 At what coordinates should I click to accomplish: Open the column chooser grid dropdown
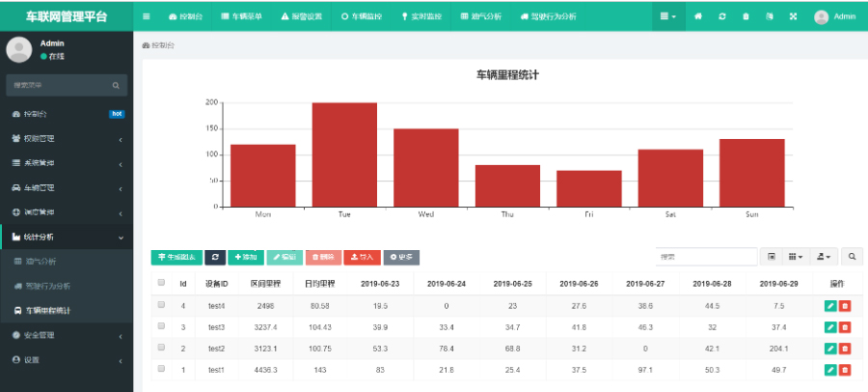coord(795,257)
